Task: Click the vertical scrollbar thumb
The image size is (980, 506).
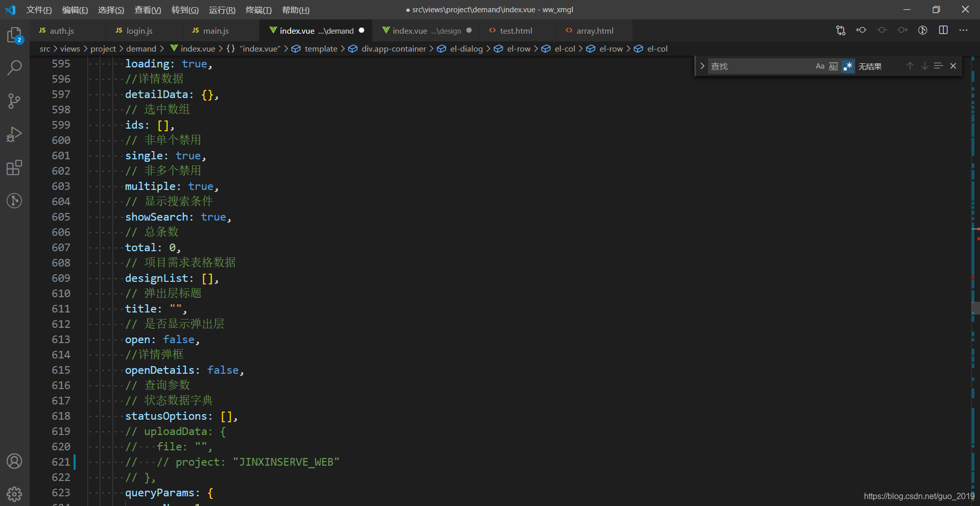Action: 975,308
